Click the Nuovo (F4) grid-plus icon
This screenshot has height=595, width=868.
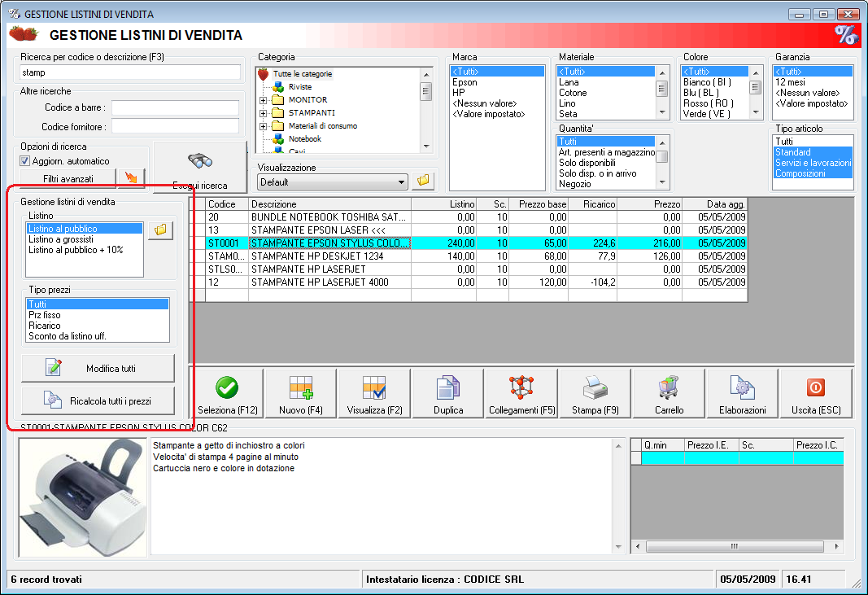(x=301, y=387)
